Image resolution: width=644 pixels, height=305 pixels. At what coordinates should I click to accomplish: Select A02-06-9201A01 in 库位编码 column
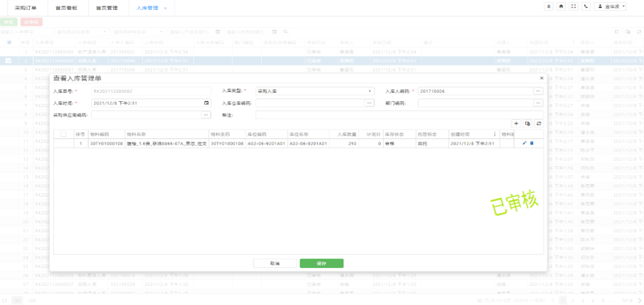pos(266,143)
